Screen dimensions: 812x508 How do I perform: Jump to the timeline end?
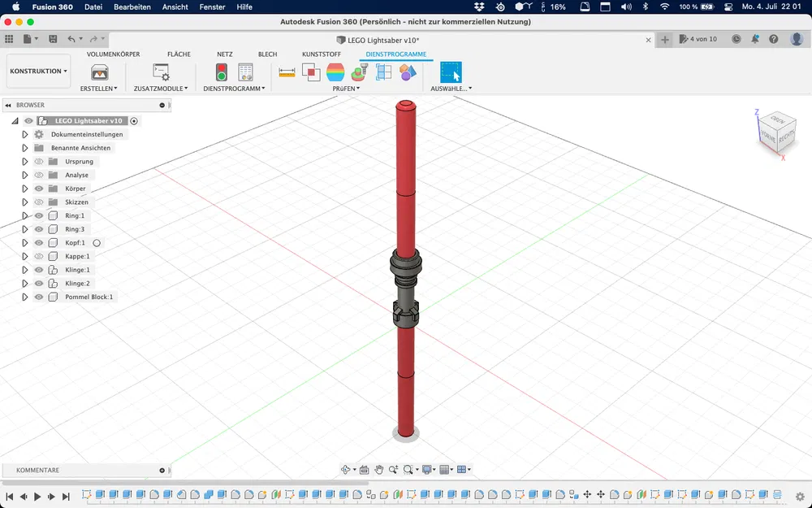tap(66, 496)
